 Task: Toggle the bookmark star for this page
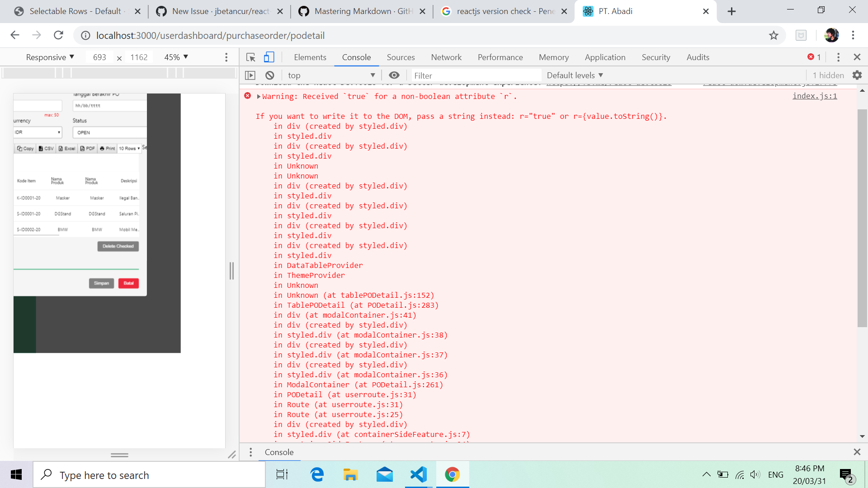774,35
